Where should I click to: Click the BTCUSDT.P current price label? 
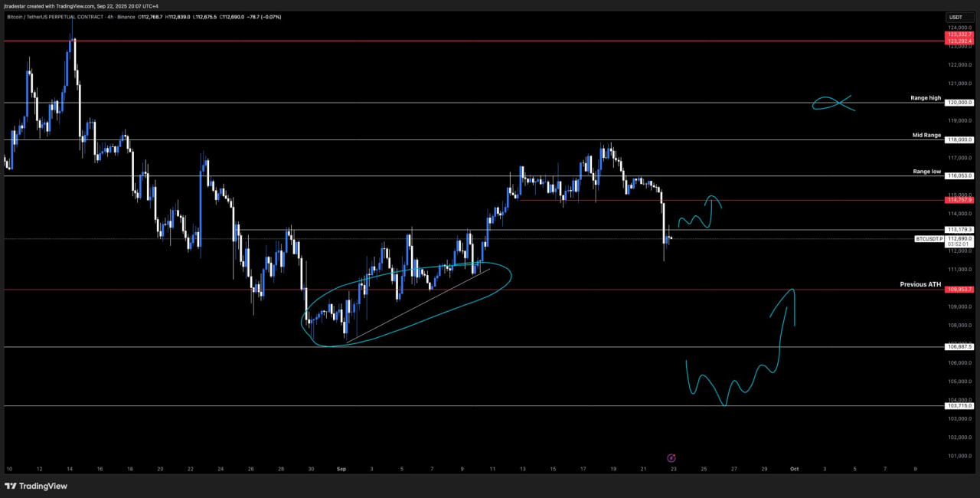[928, 239]
